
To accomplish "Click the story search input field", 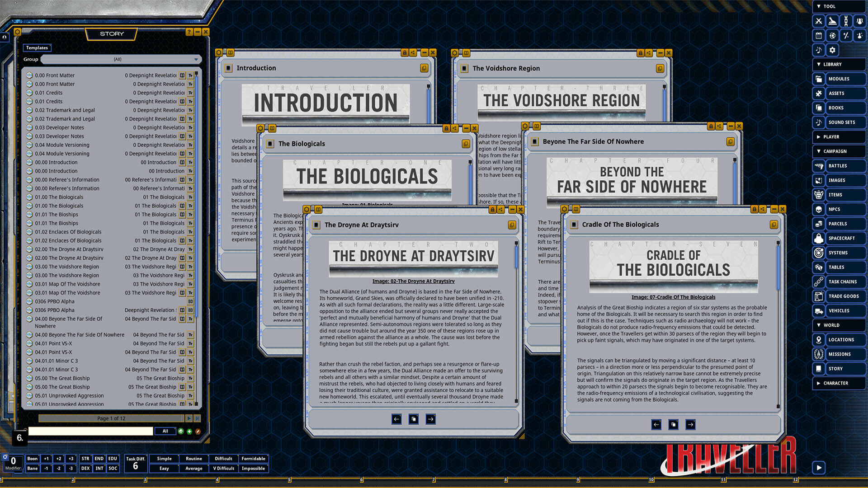I will (90, 431).
